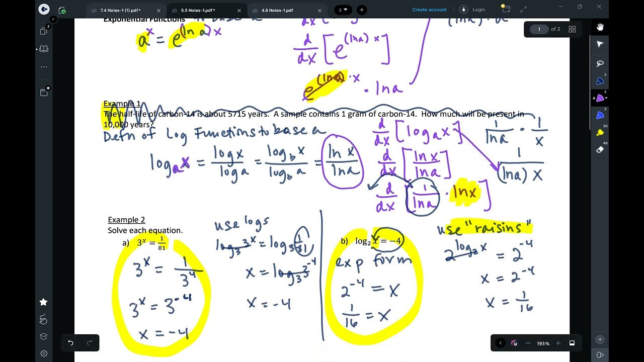Screen dimensions: 644x362
Task: Click the star favorites icon
Action: pyautogui.click(x=44, y=302)
